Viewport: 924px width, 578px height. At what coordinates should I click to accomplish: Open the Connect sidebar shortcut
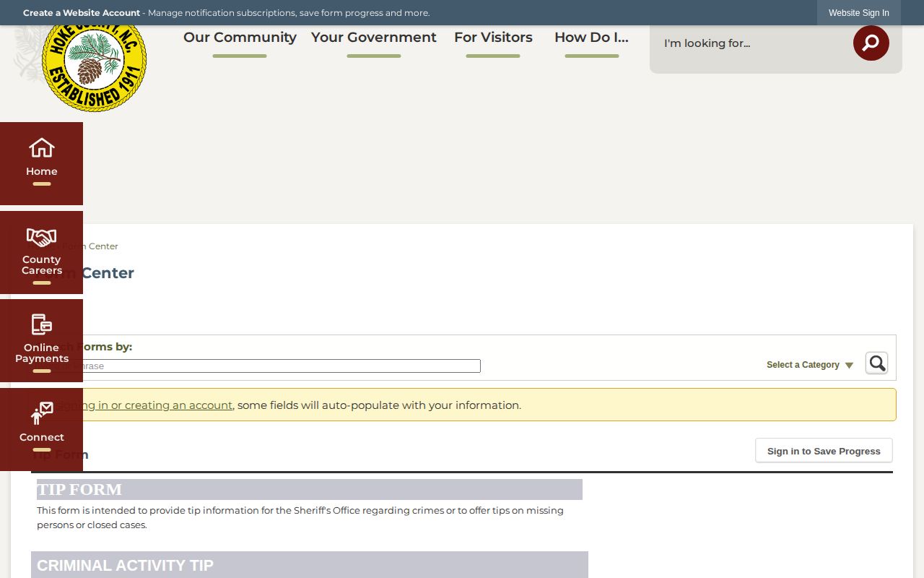point(41,430)
